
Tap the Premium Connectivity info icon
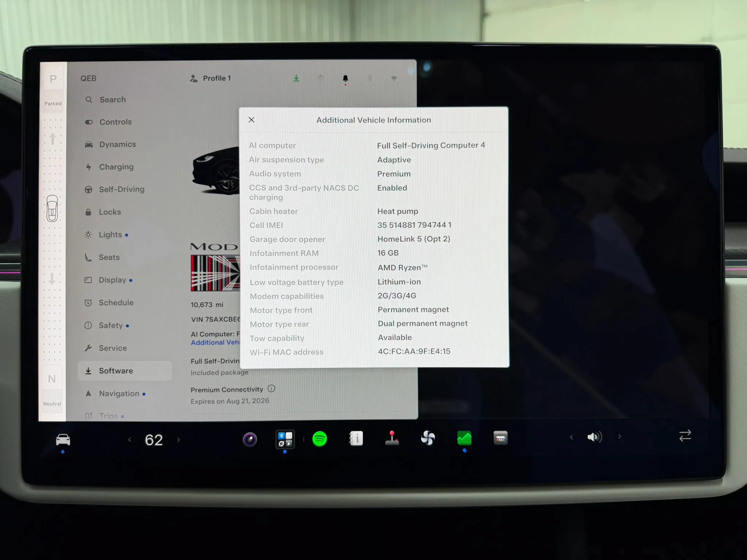(271, 389)
